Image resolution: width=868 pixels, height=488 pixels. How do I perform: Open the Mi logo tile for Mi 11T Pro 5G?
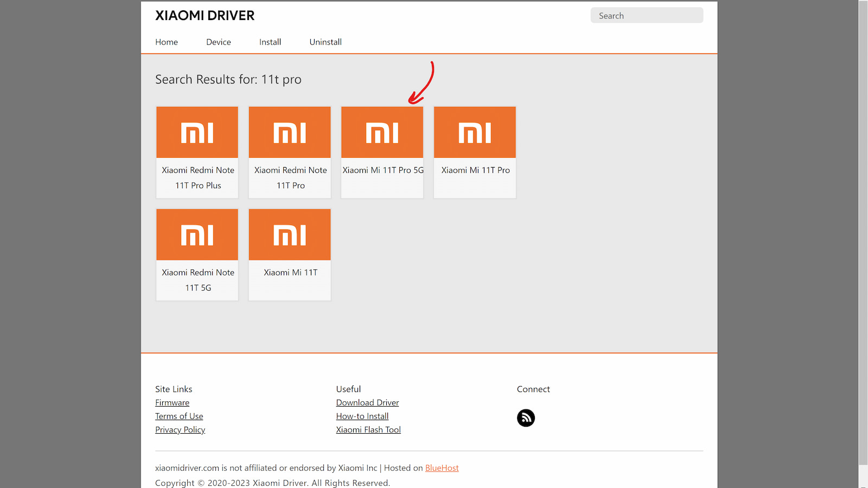point(382,132)
